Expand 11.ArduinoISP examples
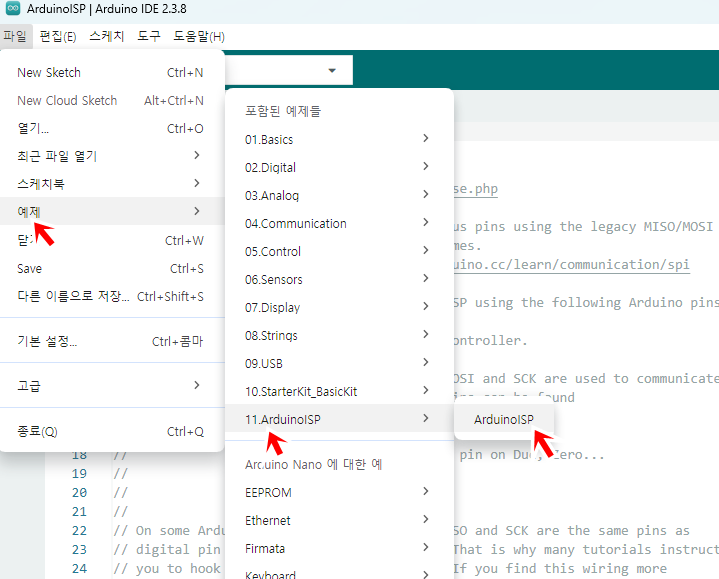Screen dimensions: 719x579 (339, 418)
